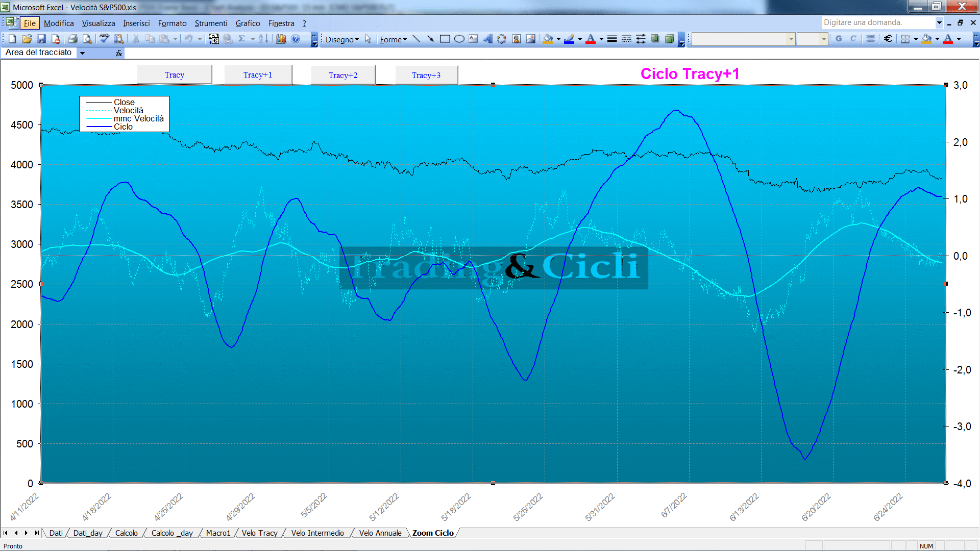Click the Tracy button above the chart
This screenshot has height=551, width=980.
175,74
